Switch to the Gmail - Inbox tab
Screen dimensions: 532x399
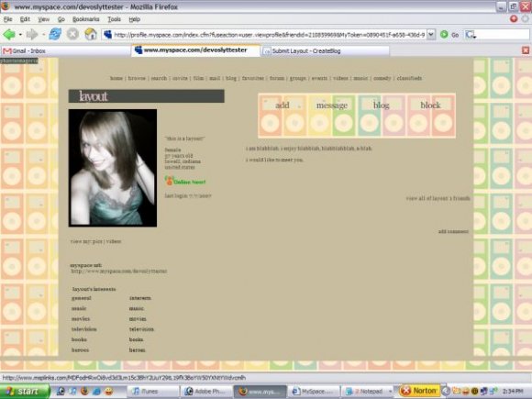[x=65, y=50]
